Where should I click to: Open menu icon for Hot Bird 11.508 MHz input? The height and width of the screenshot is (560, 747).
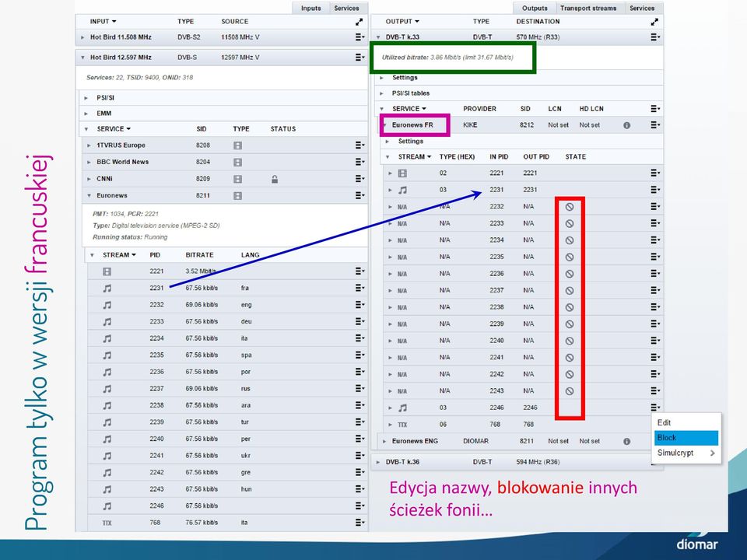pos(359,37)
